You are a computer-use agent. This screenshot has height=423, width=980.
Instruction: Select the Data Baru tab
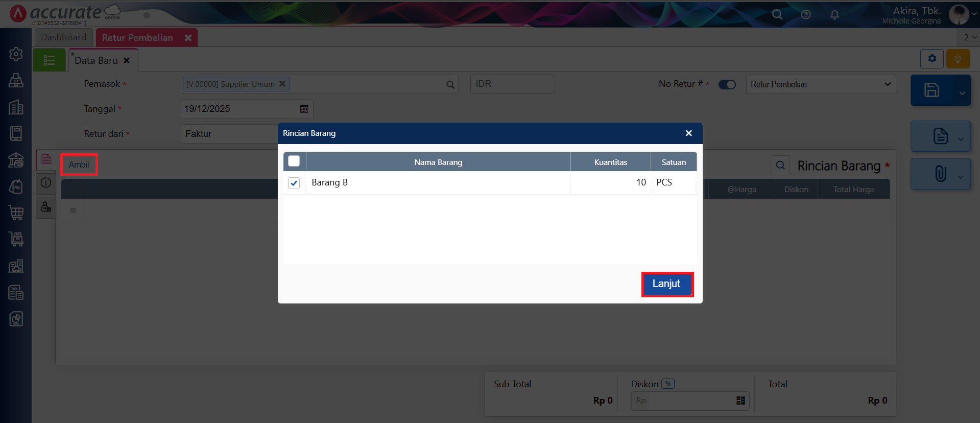[x=97, y=60]
